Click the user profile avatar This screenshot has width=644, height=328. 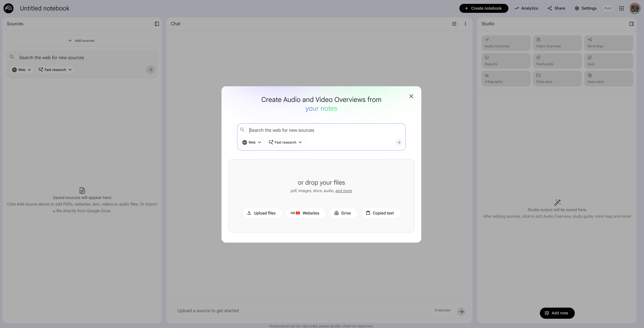[x=635, y=8]
